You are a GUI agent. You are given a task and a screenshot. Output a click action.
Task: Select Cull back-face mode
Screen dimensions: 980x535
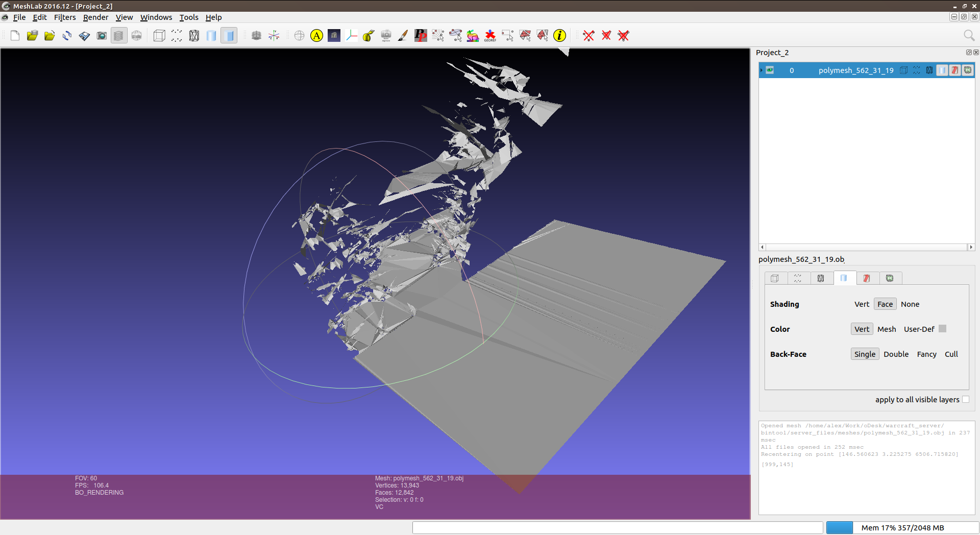[x=951, y=354]
